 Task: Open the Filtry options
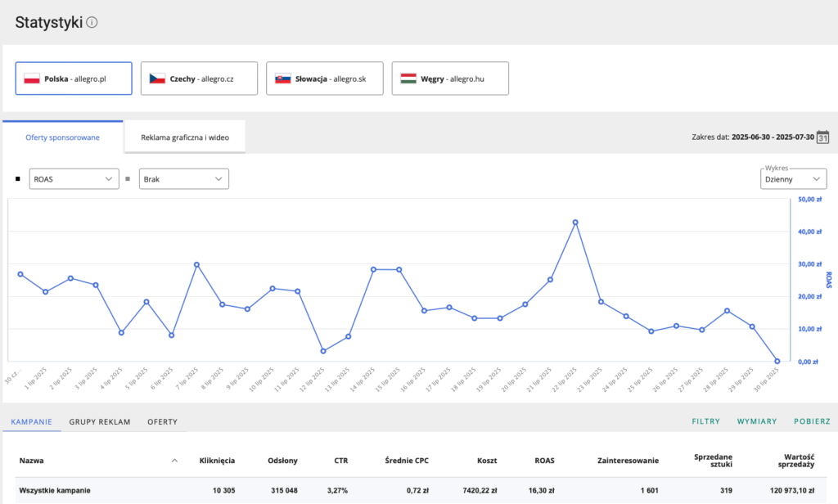coord(705,421)
